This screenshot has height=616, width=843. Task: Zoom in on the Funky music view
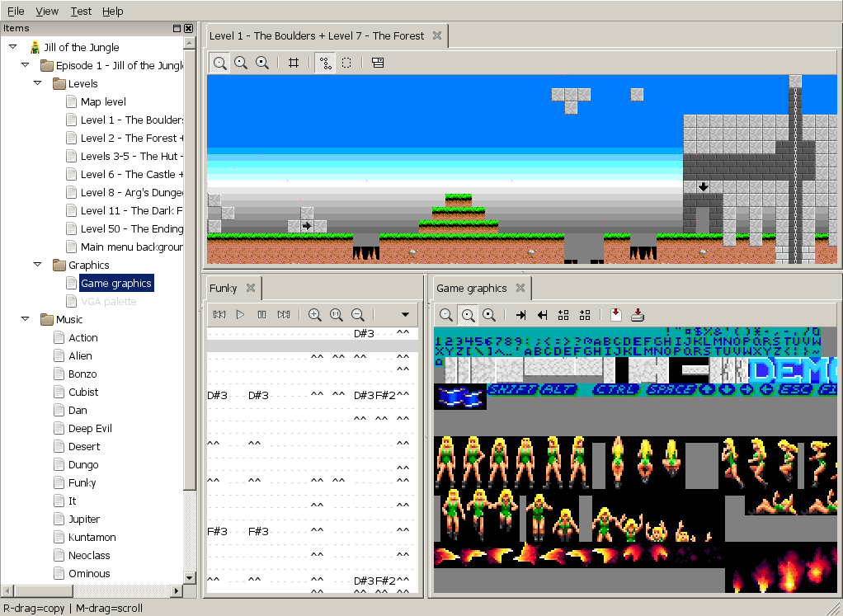tap(315, 314)
